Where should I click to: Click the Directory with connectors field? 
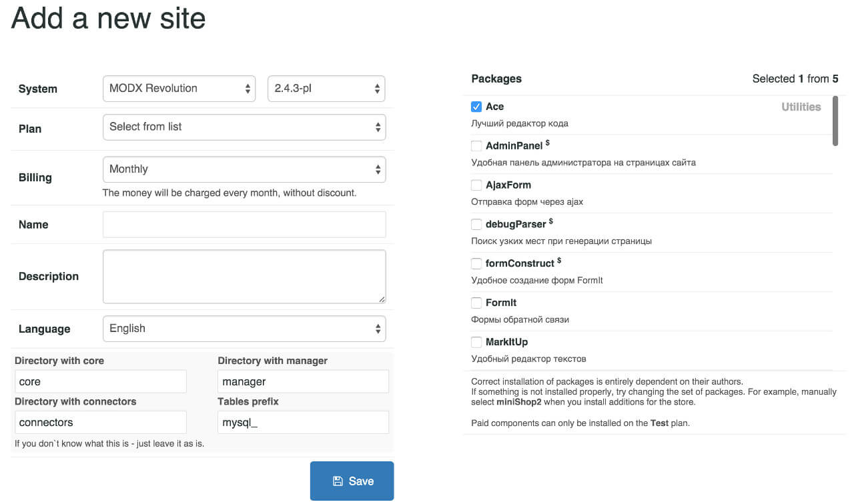pos(100,423)
